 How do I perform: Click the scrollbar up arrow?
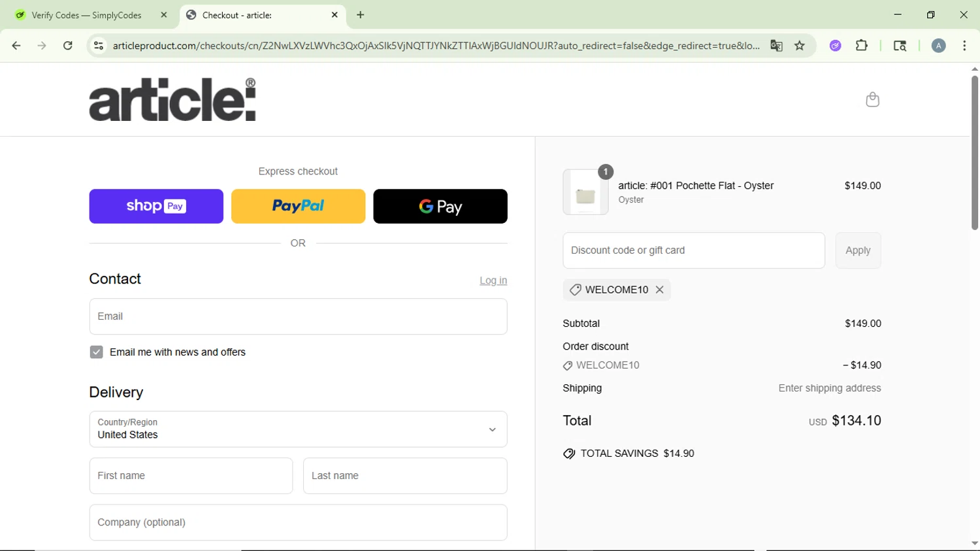975,69
